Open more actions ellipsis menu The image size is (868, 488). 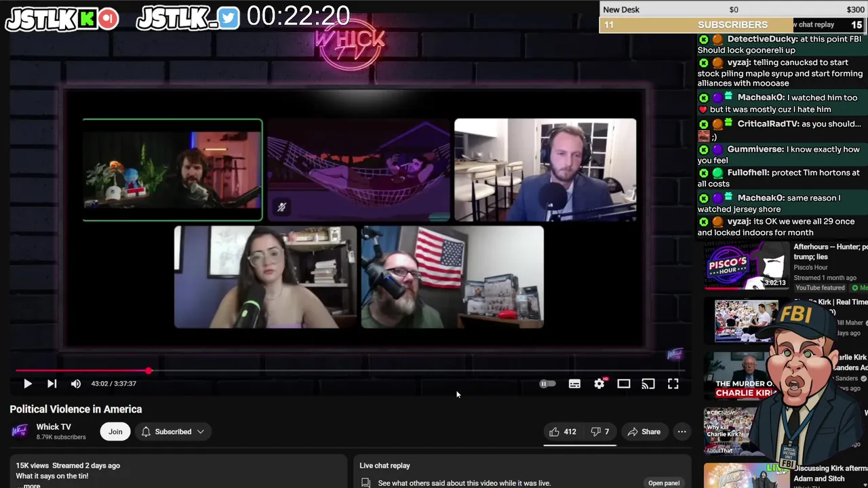click(682, 432)
